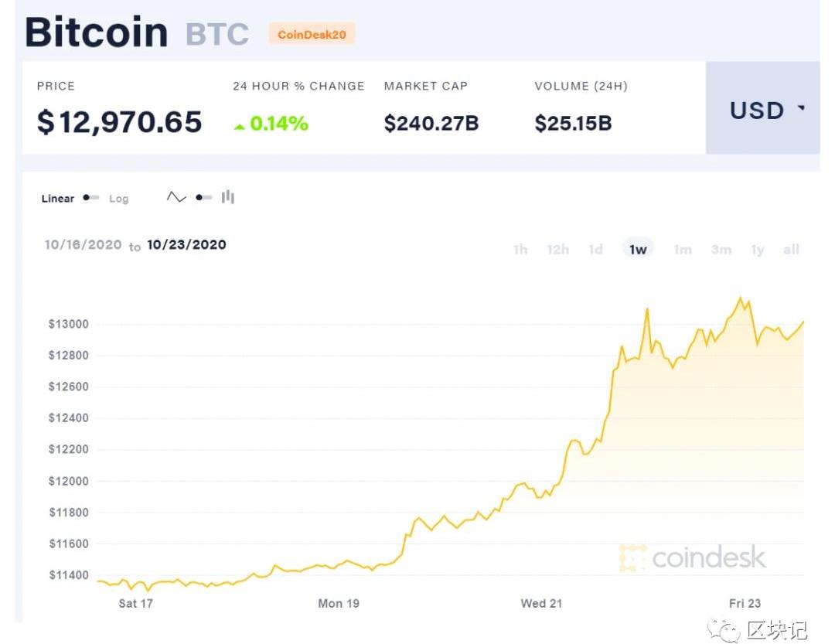Select the Log scale label
835x644 pixels.
pyautogui.click(x=118, y=199)
